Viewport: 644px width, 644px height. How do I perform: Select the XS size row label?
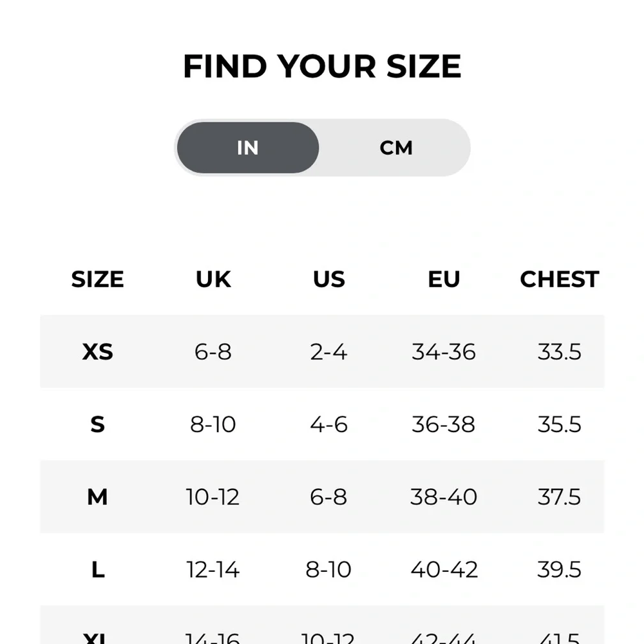coord(97,352)
